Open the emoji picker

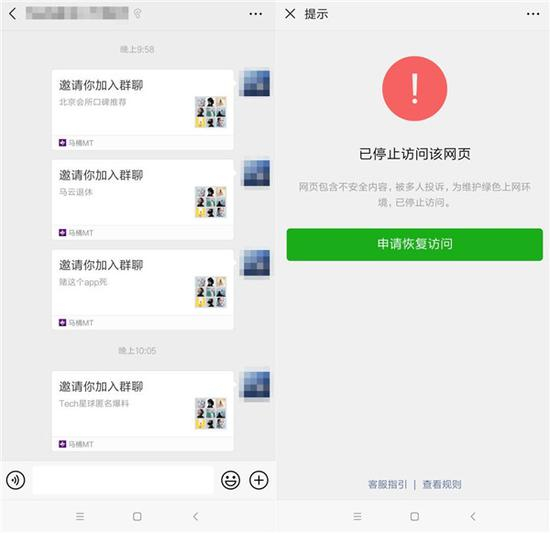[230, 480]
